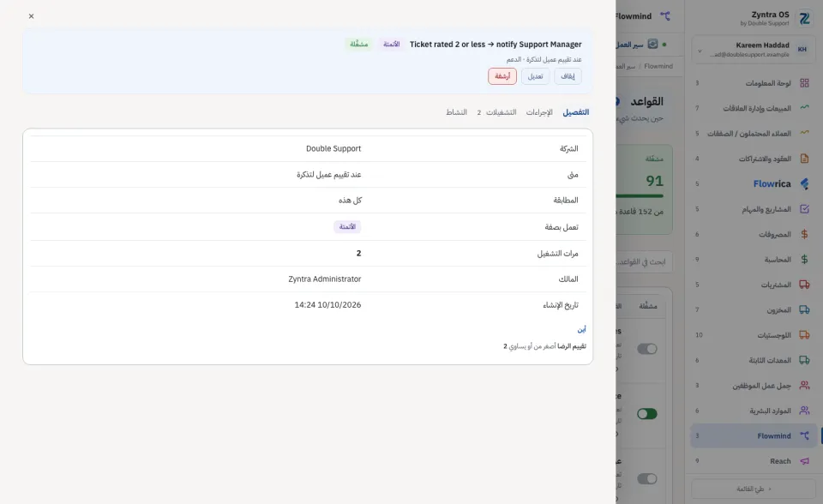This screenshot has width=823, height=504.
Task: Select the Reach sidebar menu label
Action: 780,461
